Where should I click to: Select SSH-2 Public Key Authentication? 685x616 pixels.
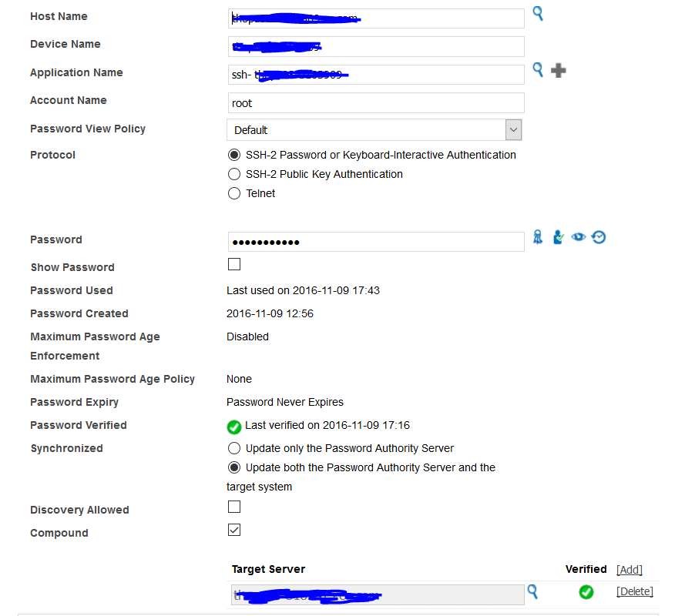(x=233, y=174)
